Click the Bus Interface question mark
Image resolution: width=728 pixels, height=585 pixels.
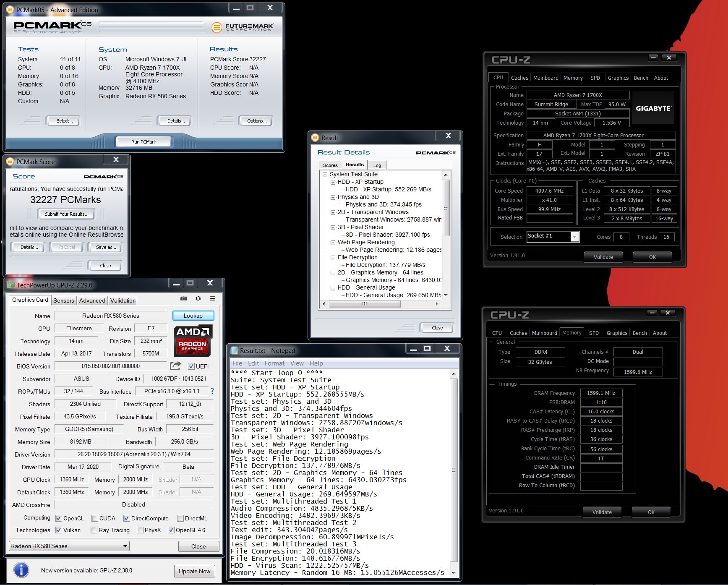click(212, 391)
